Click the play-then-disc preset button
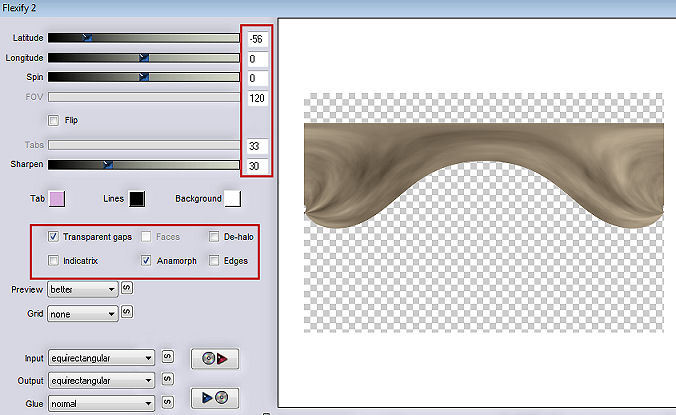The width and height of the screenshot is (676, 415). pyautogui.click(x=215, y=397)
